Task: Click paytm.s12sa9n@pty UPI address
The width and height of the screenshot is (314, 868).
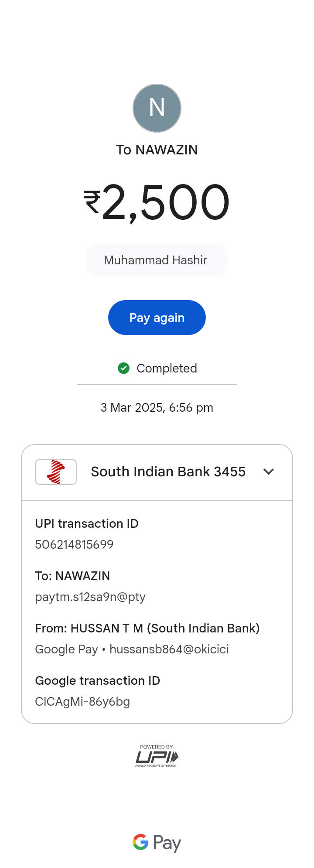Action: coord(90,597)
